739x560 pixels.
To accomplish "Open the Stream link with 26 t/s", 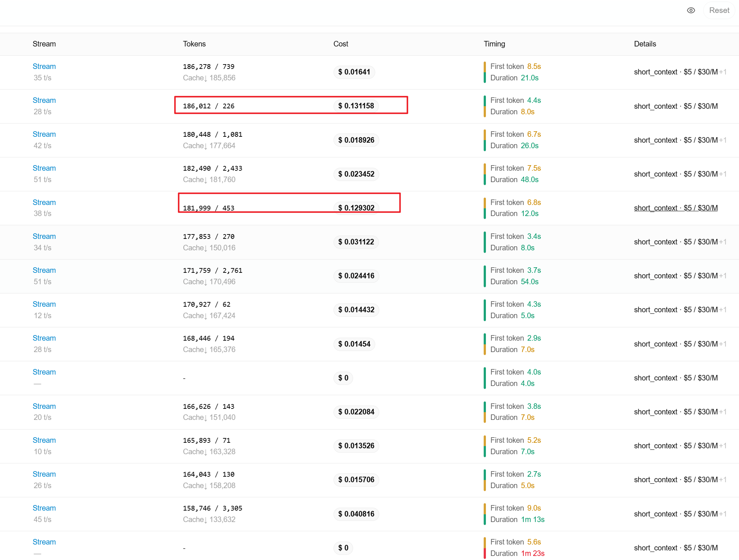I will (x=44, y=474).
